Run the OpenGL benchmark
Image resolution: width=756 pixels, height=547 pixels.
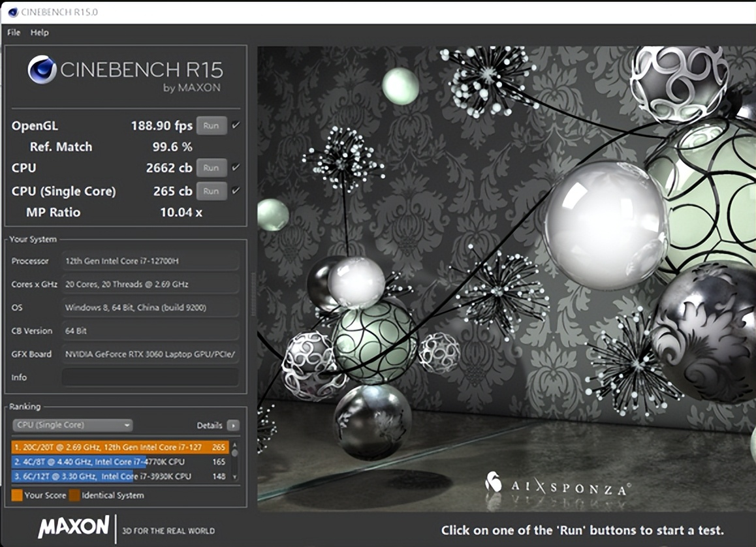(211, 126)
